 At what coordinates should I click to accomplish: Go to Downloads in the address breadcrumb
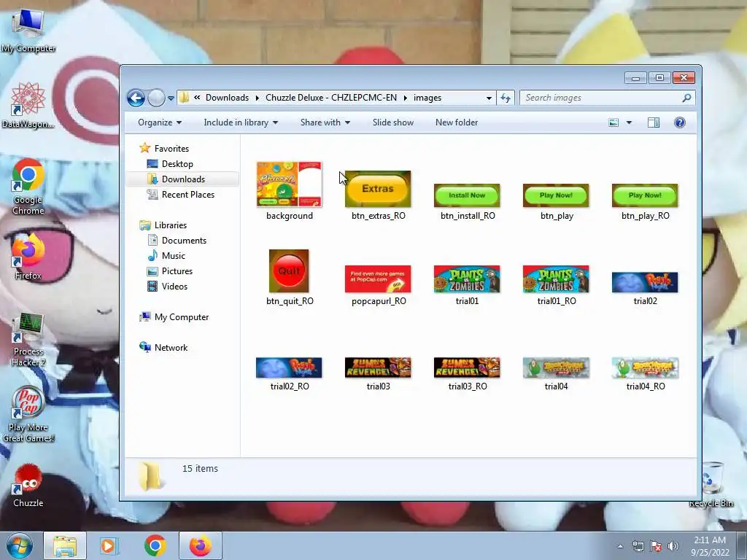tap(227, 98)
